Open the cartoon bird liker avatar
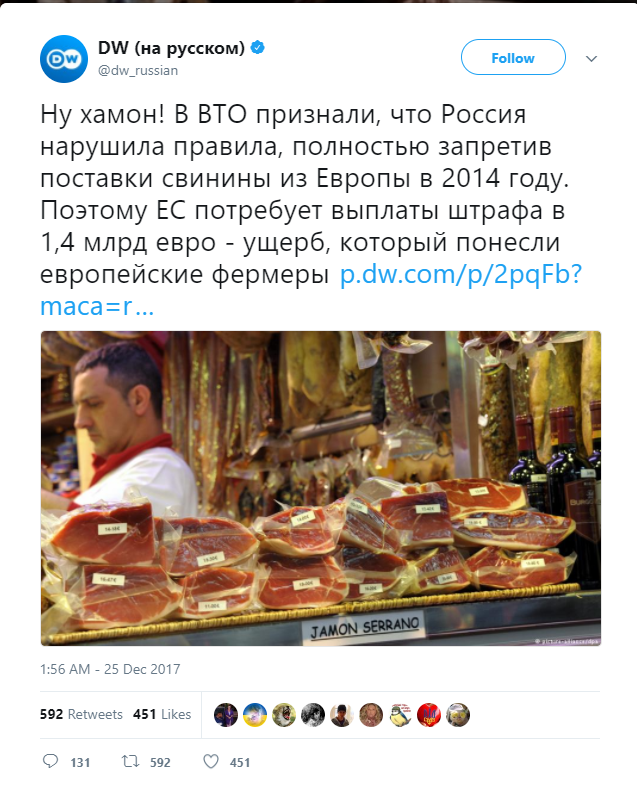 pos(400,715)
